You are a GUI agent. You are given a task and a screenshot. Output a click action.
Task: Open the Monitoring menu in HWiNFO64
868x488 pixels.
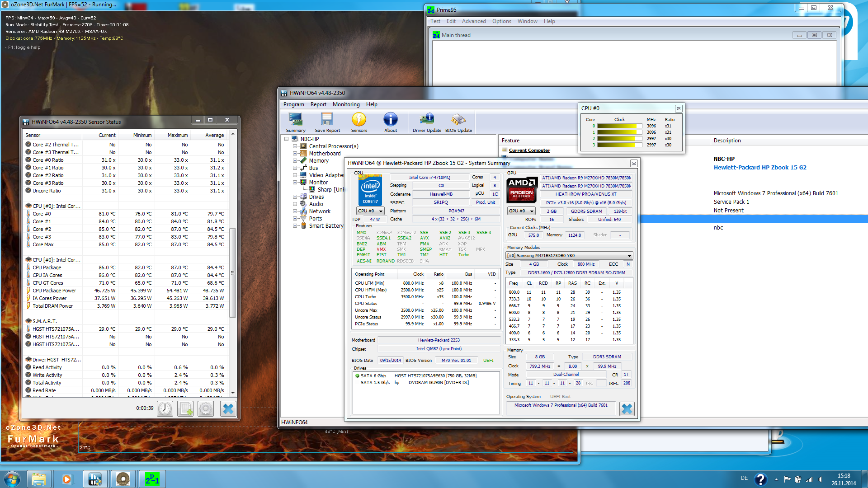346,104
